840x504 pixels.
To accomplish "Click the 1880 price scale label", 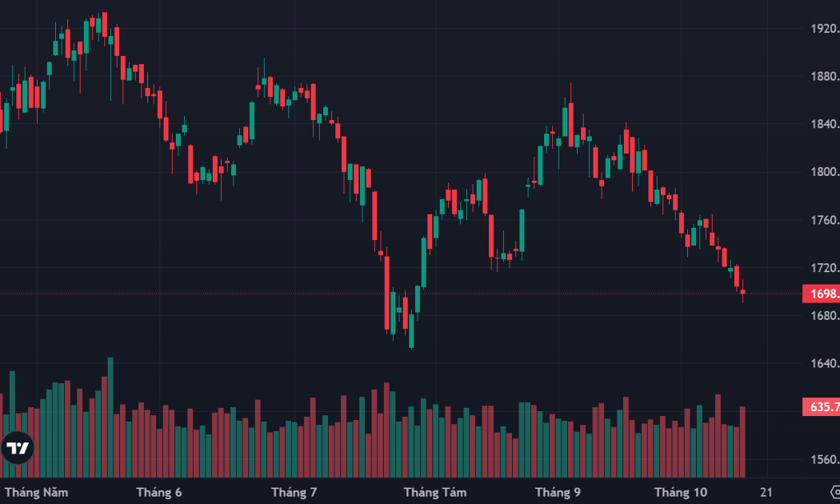I will pyautogui.click(x=825, y=76).
